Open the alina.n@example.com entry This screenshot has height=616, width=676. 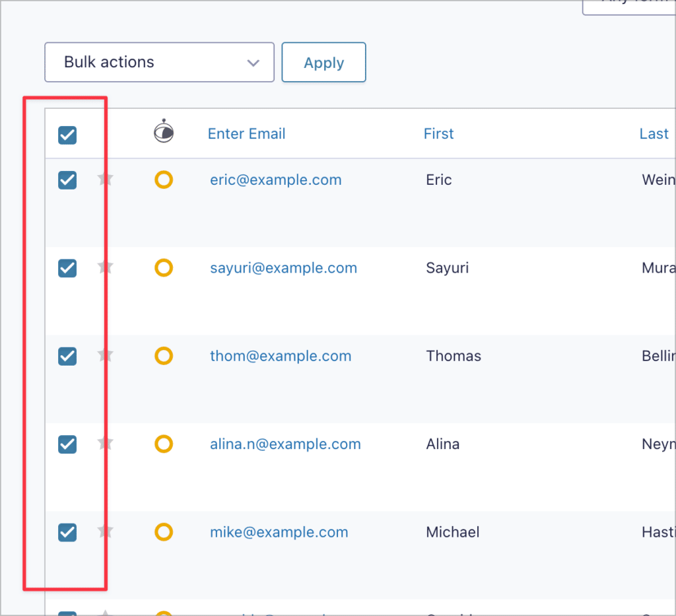coord(285,444)
